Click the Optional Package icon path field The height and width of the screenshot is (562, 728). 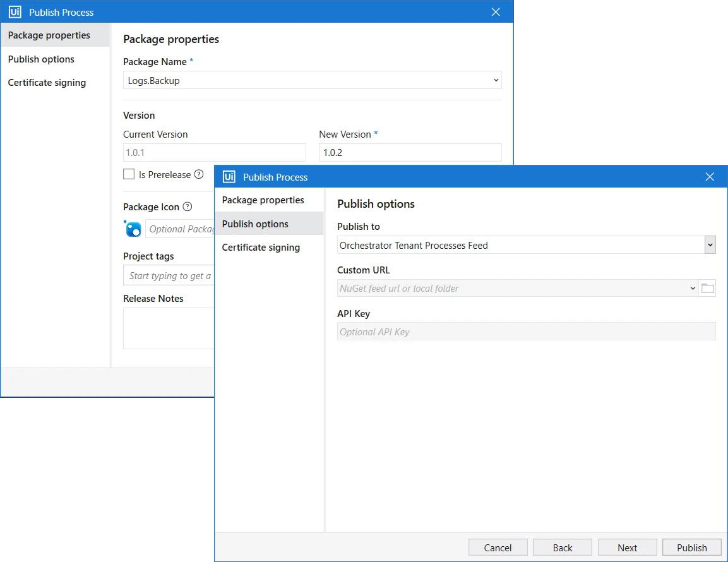(180, 229)
